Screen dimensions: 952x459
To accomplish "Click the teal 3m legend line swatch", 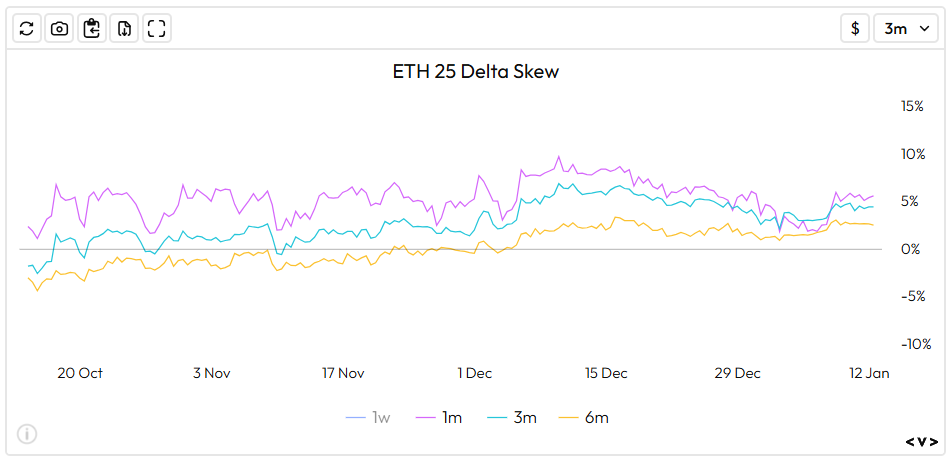I will (498, 417).
